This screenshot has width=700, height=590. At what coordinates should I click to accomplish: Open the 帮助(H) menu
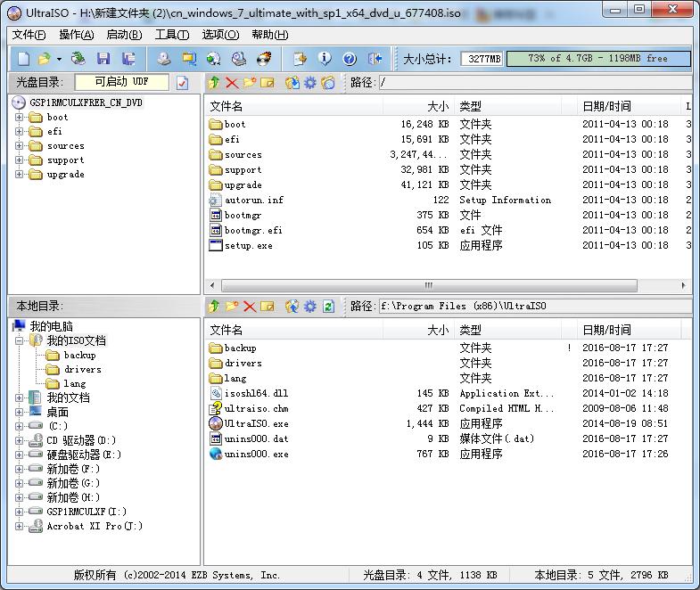269,35
